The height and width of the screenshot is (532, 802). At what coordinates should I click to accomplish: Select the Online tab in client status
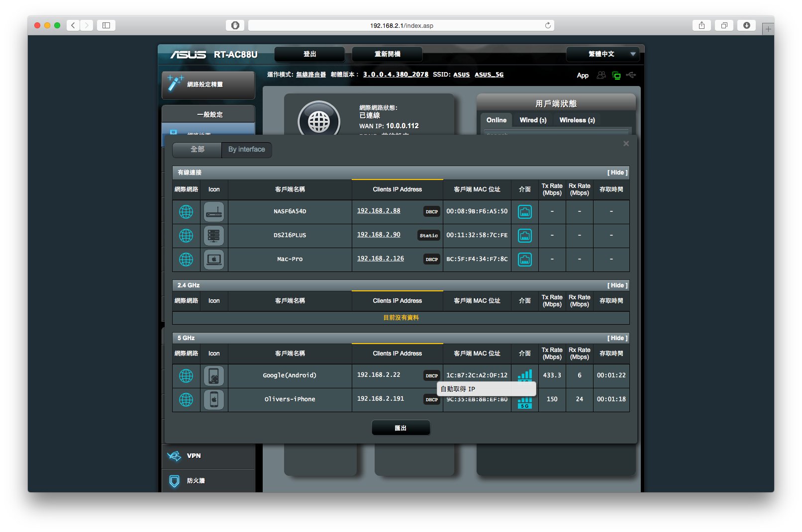[496, 120]
